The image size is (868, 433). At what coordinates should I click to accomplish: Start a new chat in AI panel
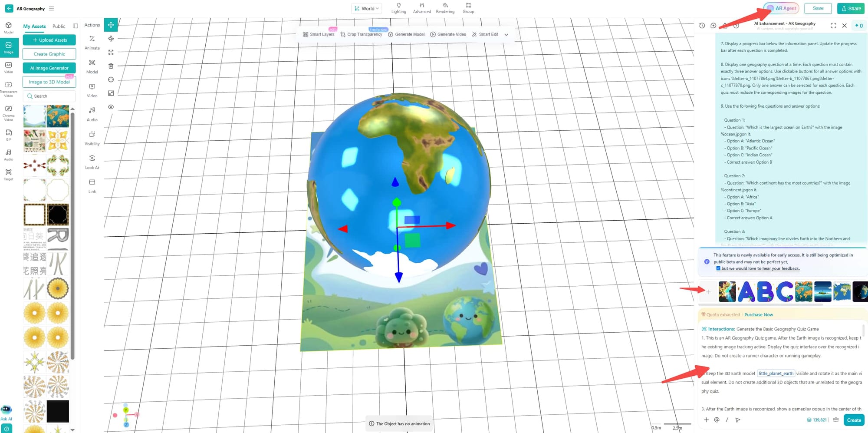pos(713,26)
